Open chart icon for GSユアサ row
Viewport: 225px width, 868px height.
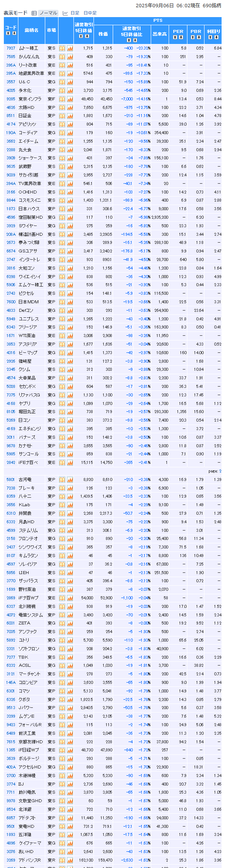coord(70,251)
